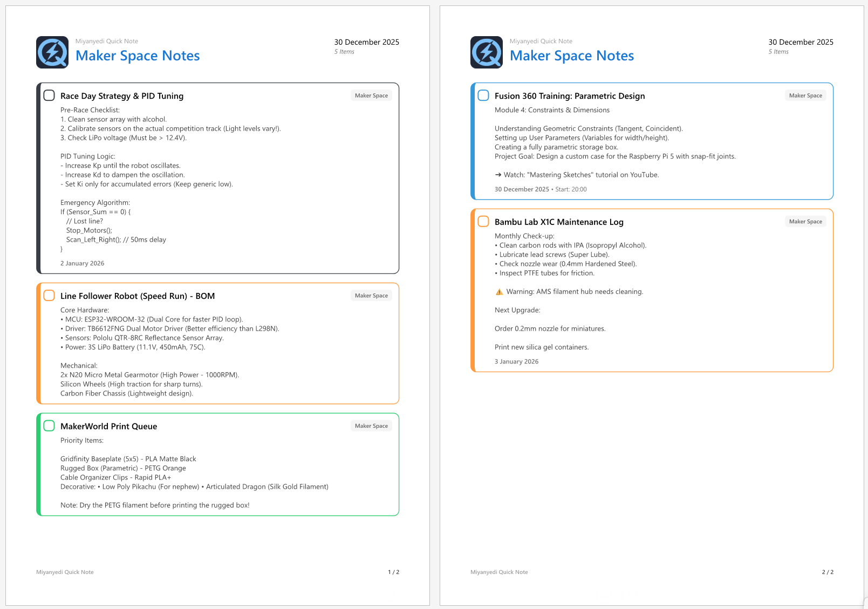Check the Race Day Strategy & PID Tuning checkbox
The height and width of the screenshot is (609, 868).
49,95
